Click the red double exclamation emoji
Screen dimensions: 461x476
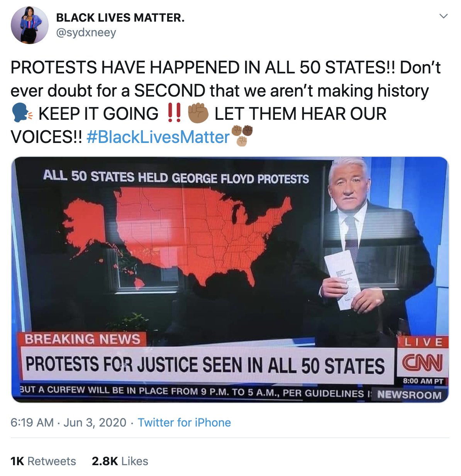[x=174, y=113]
